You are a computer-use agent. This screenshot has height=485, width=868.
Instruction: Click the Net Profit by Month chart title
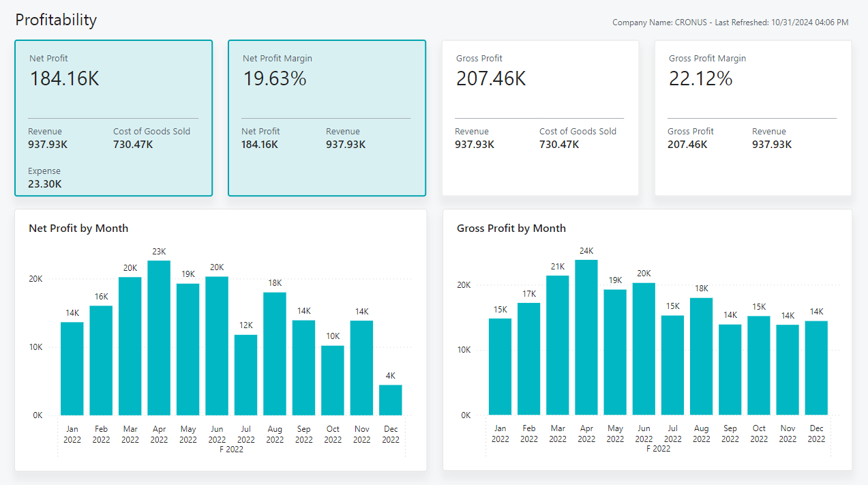pos(77,228)
